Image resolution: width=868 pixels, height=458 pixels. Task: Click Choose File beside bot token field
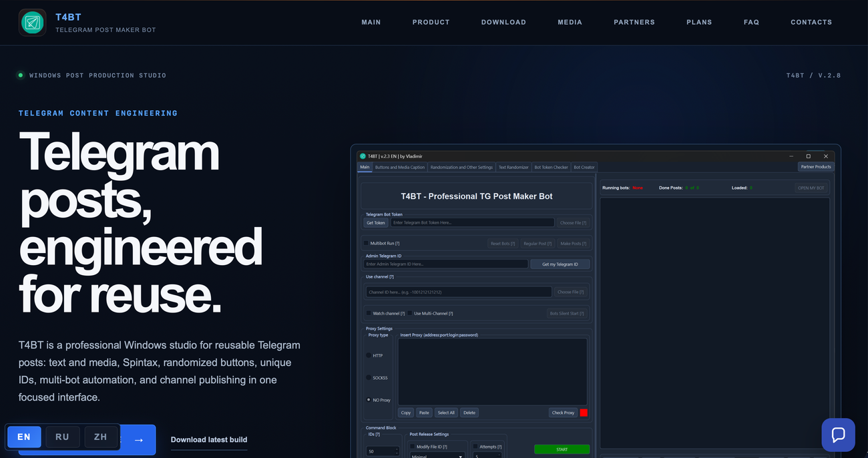coord(574,223)
